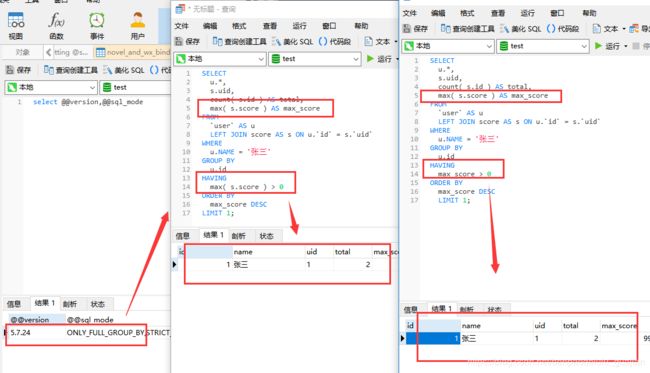
Task: Click name column header in middle window
Action: click(268, 252)
